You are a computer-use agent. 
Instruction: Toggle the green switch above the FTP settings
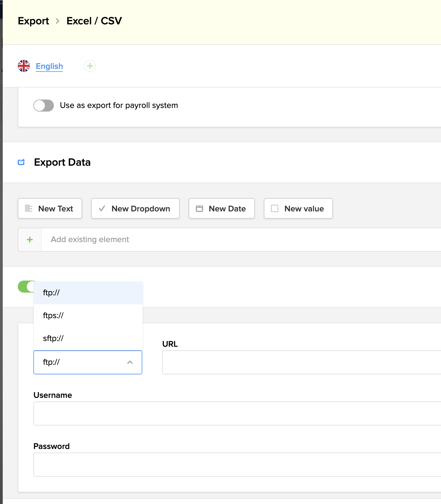[x=26, y=287]
